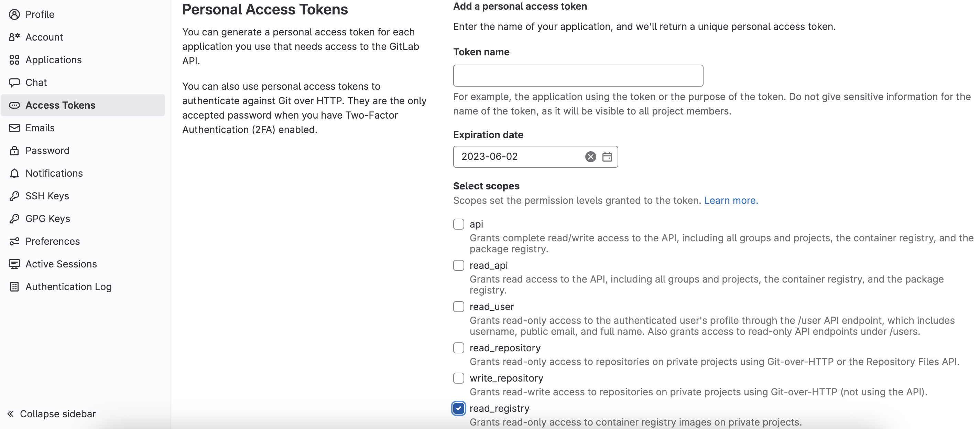
Task: Open the calendar date picker icon
Action: 607,157
